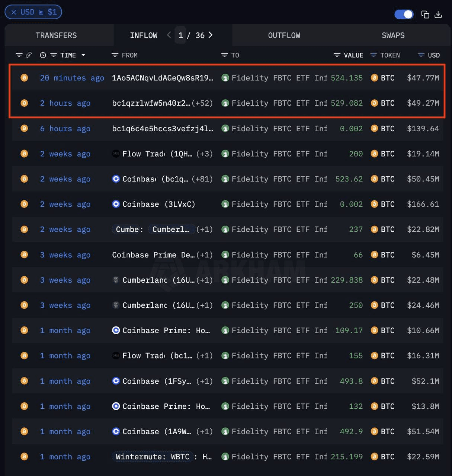Viewport: 452px width, 476px height.
Task: Select the value 529.082
Action: [x=347, y=103]
